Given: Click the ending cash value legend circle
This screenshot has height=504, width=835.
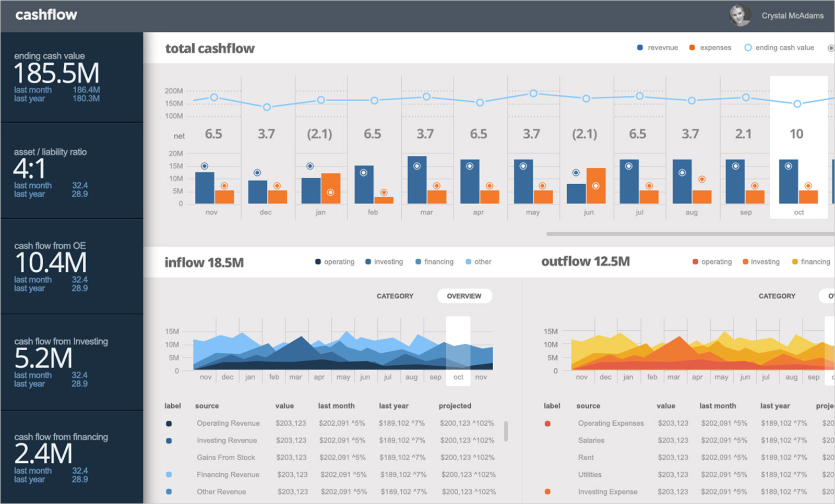Looking at the screenshot, I should [x=748, y=47].
